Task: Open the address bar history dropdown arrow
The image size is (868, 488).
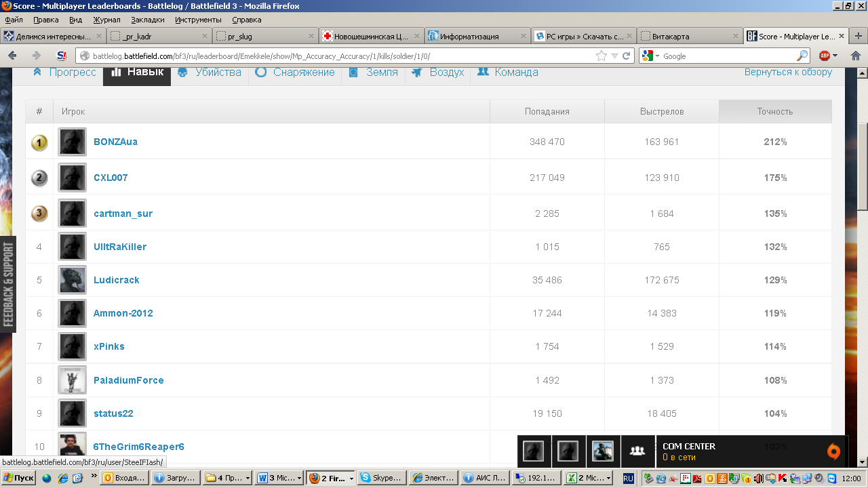Action: tap(614, 56)
